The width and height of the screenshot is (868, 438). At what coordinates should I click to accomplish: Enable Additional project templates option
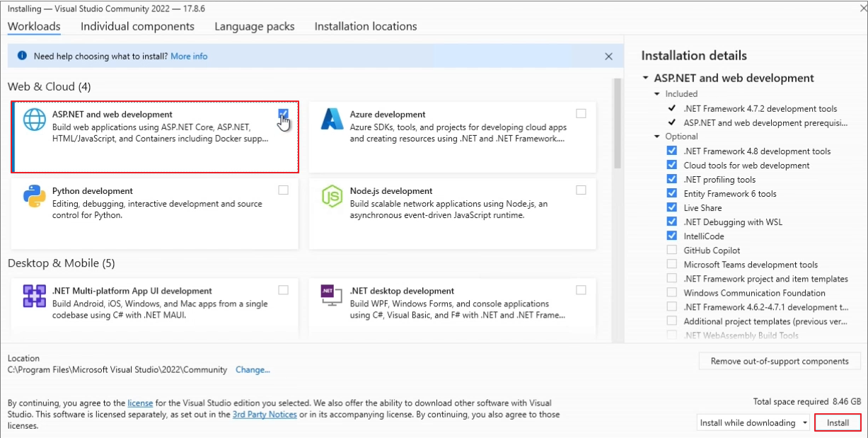click(x=671, y=321)
